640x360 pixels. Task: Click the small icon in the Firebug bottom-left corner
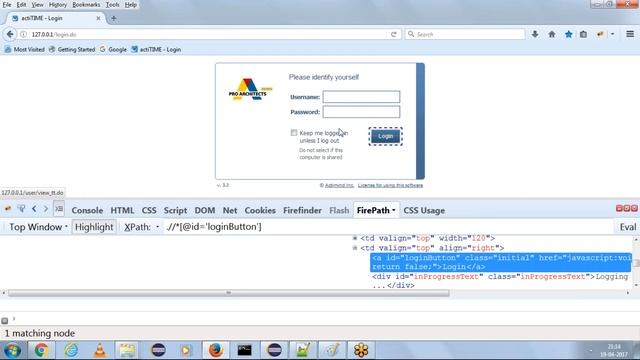click(x=4, y=321)
